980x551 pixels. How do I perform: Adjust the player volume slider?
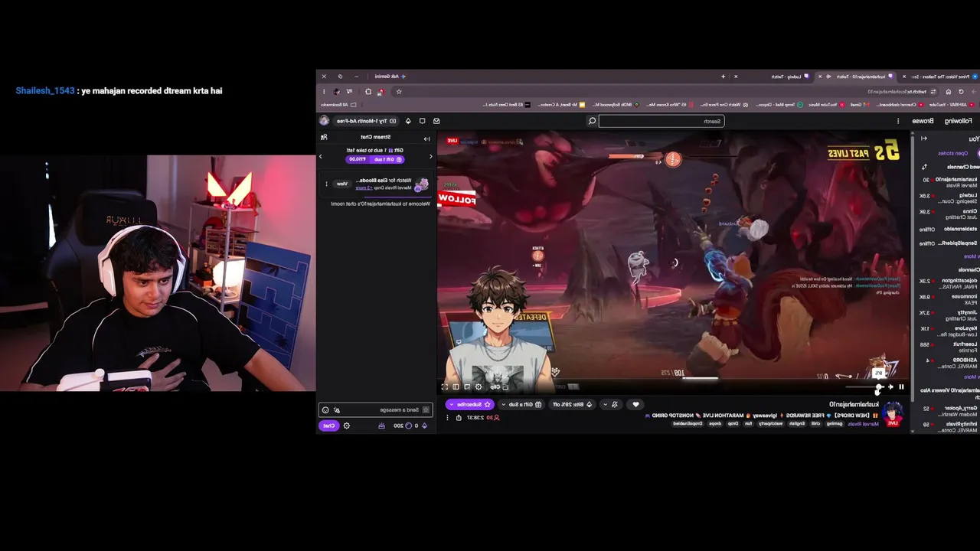[865, 387]
